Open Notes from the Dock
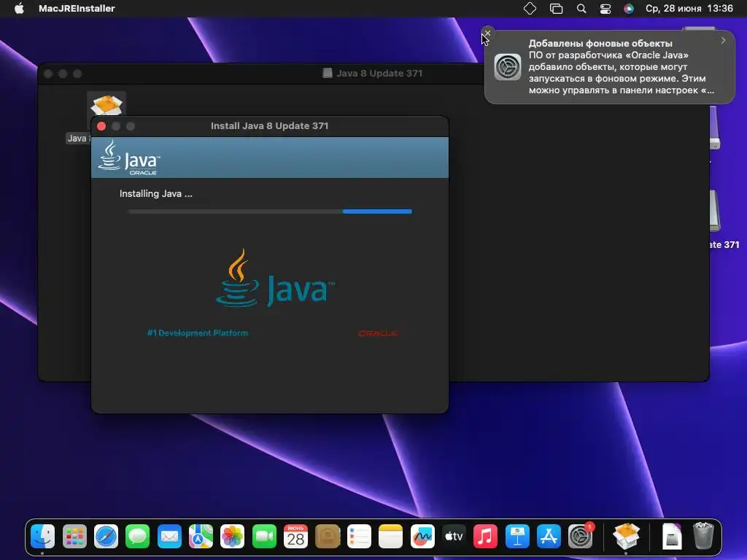747x560 pixels. tap(391, 537)
